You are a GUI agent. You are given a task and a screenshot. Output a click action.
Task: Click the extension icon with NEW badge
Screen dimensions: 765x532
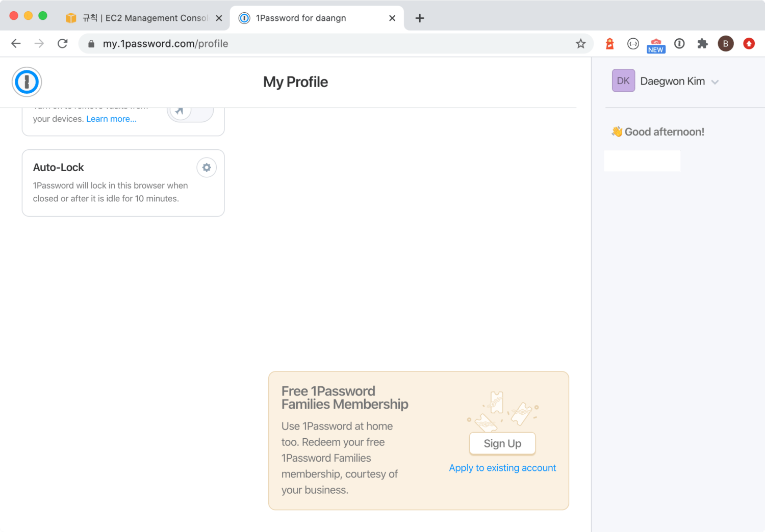656,45
